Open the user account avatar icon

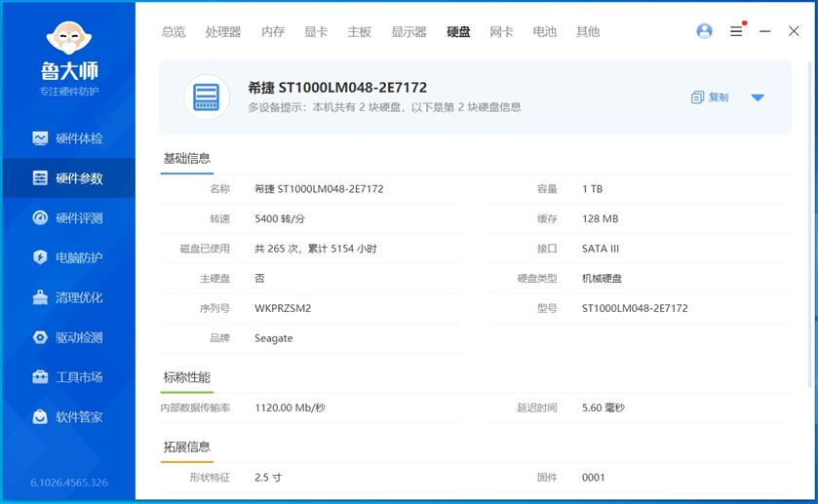(704, 31)
